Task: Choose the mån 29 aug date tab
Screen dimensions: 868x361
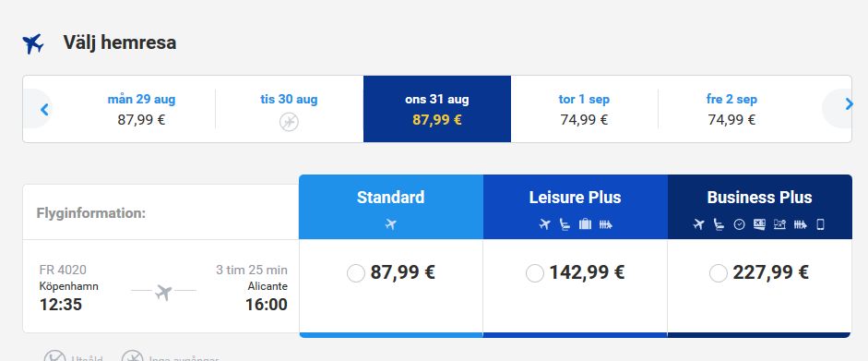Action: (141, 109)
